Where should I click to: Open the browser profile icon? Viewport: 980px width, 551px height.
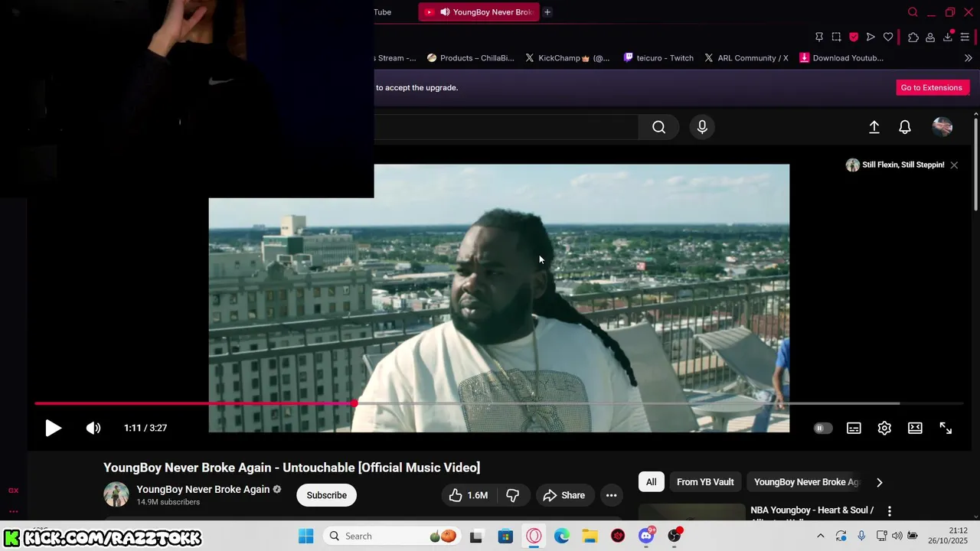coord(930,37)
